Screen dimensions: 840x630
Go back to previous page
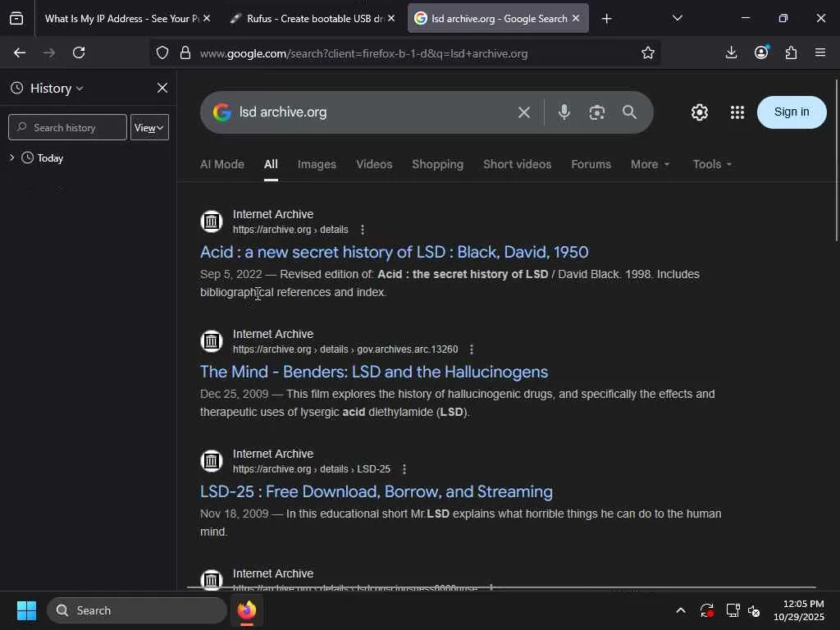[20, 52]
